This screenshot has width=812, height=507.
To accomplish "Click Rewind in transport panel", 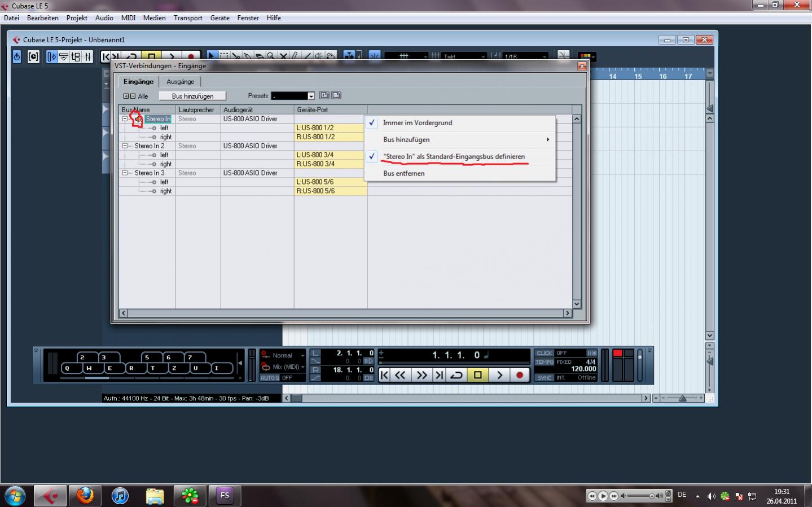I will tap(400, 375).
